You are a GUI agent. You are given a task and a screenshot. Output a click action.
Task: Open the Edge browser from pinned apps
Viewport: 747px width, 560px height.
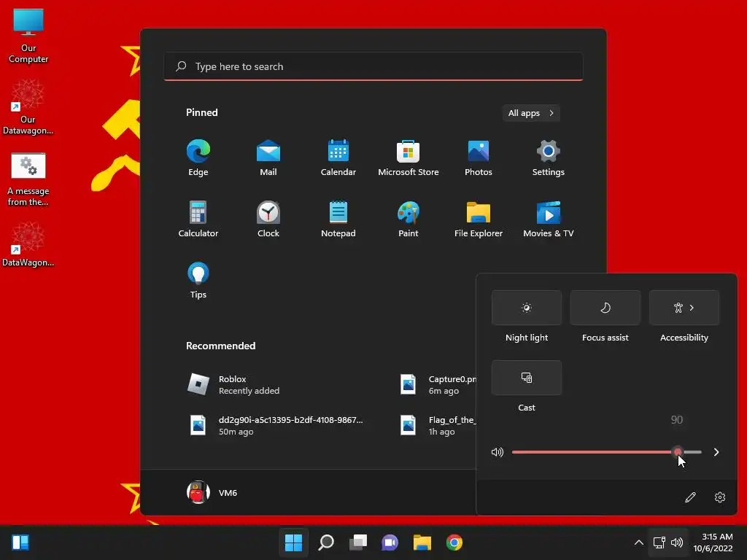[198, 158]
